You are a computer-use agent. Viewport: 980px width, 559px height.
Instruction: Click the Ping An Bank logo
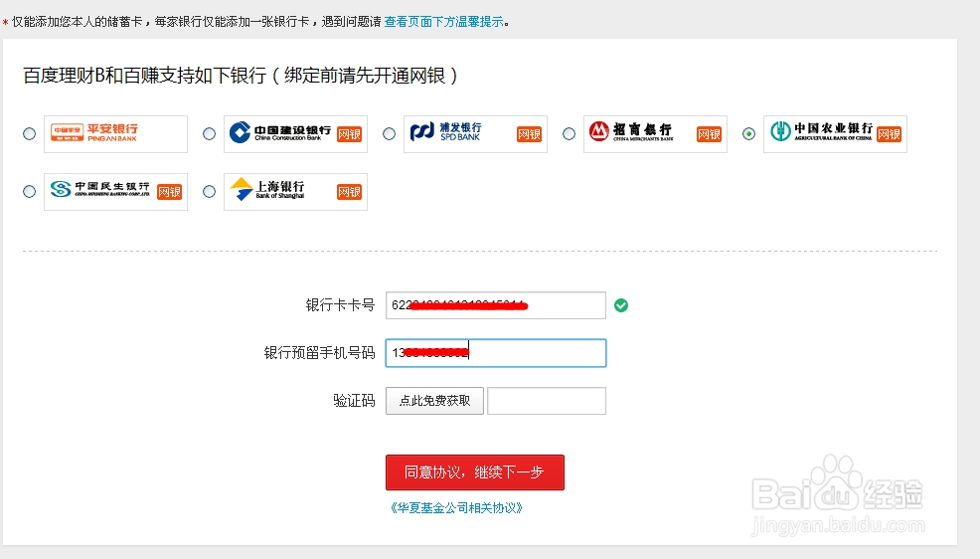(x=115, y=134)
